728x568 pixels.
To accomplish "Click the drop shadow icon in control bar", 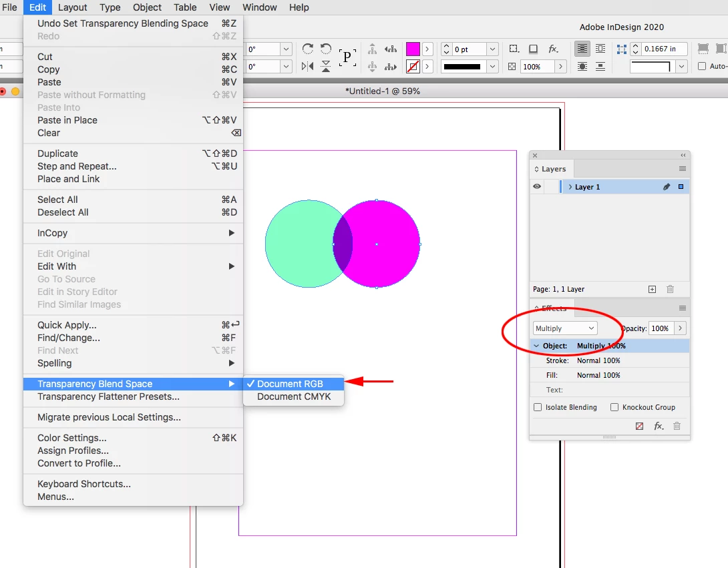I will 534,49.
